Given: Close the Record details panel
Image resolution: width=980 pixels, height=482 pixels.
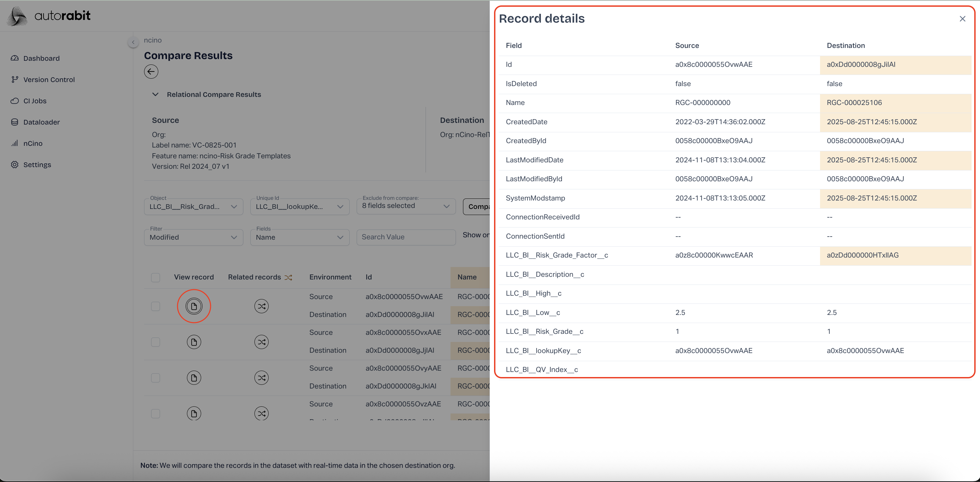Looking at the screenshot, I should click(962, 19).
